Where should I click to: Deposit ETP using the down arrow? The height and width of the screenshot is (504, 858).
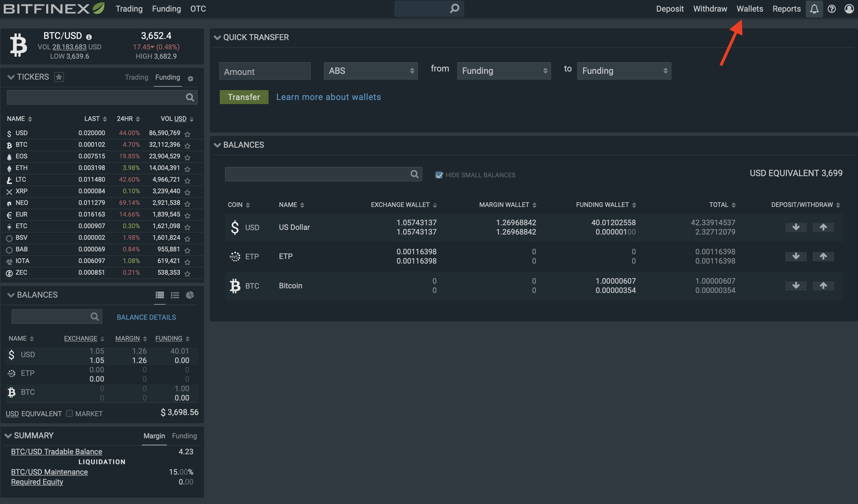coord(796,256)
